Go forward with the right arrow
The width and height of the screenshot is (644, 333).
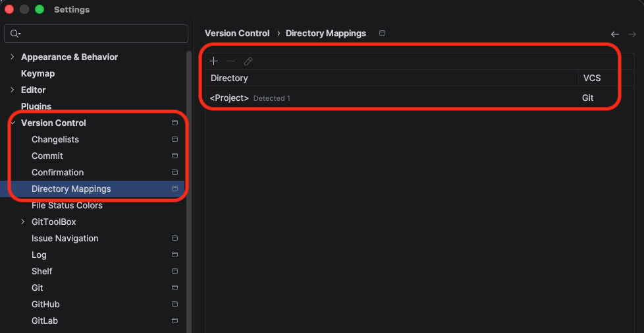click(632, 34)
